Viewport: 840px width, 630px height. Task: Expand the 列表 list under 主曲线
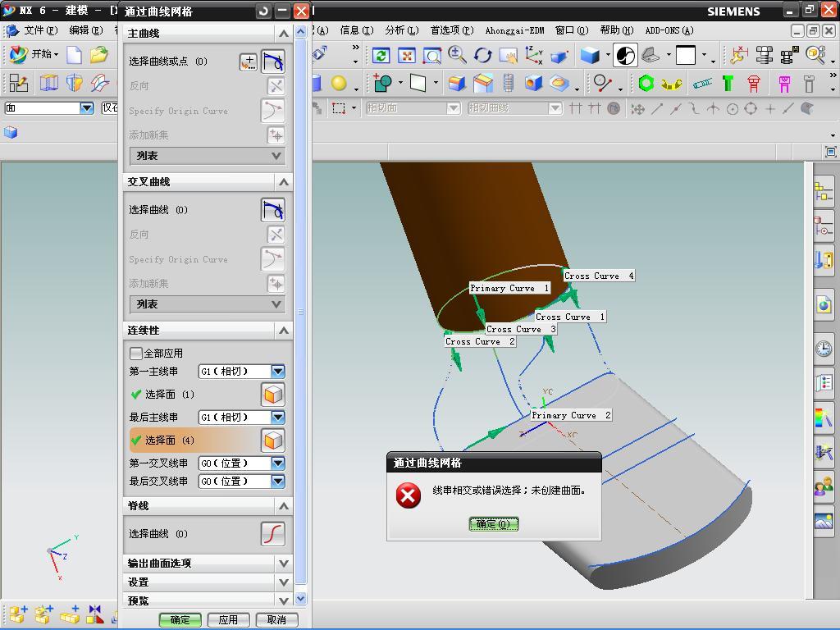[208, 156]
